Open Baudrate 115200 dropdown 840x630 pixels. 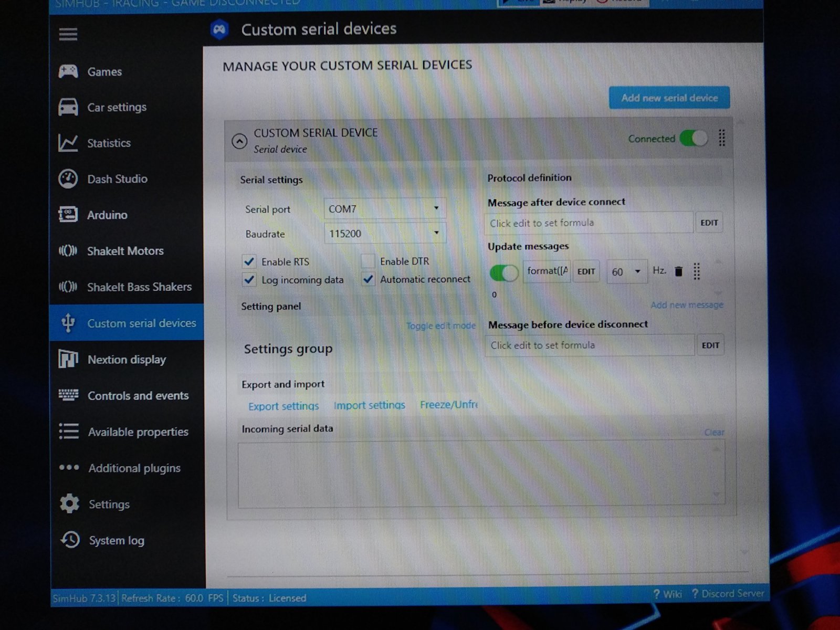(385, 233)
